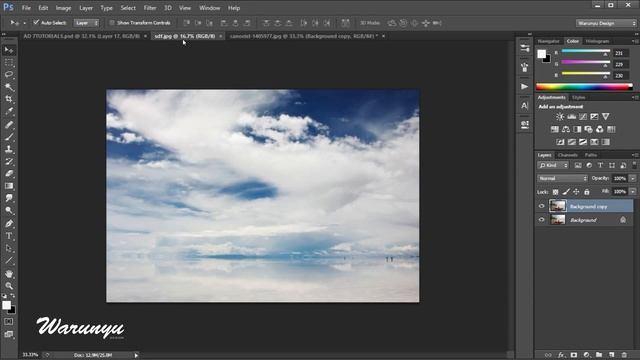The image size is (640, 360).
Task: Delete layer using trash icon
Action: pyautogui.click(x=624, y=355)
